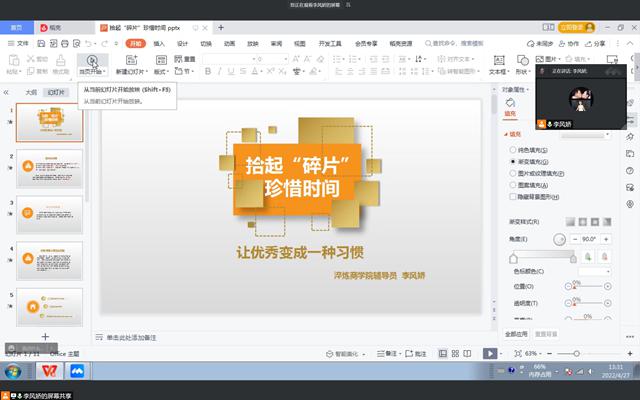Click the zoom out minus icon
Viewport: 640px width, 400px height.
pyautogui.click(x=549, y=353)
